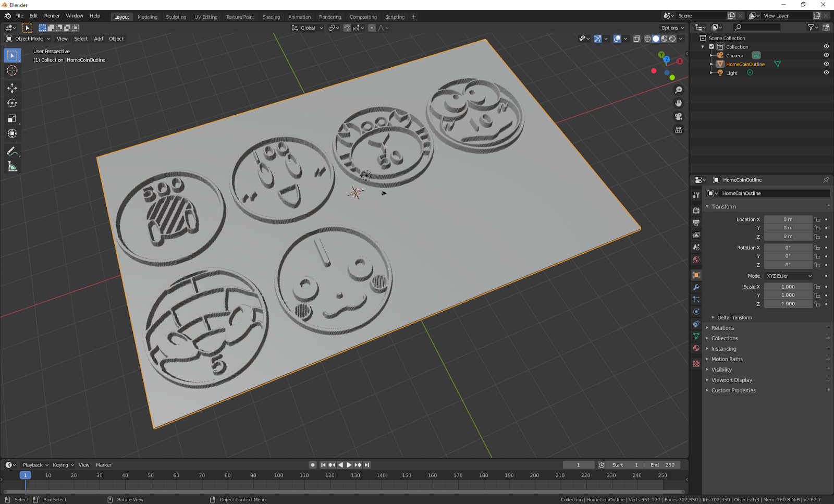Viewport: 834px width, 504px height.
Task: Open the Object Mode dropdown
Action: coord(28,39)
